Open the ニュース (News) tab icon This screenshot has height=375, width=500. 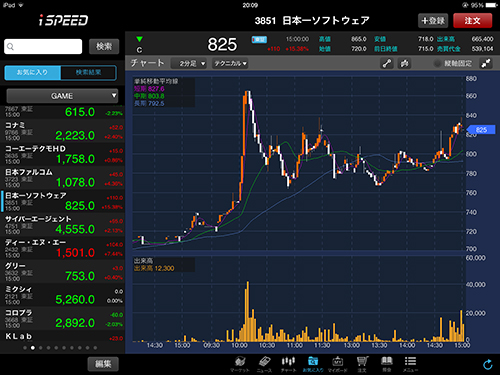point(264,364)
